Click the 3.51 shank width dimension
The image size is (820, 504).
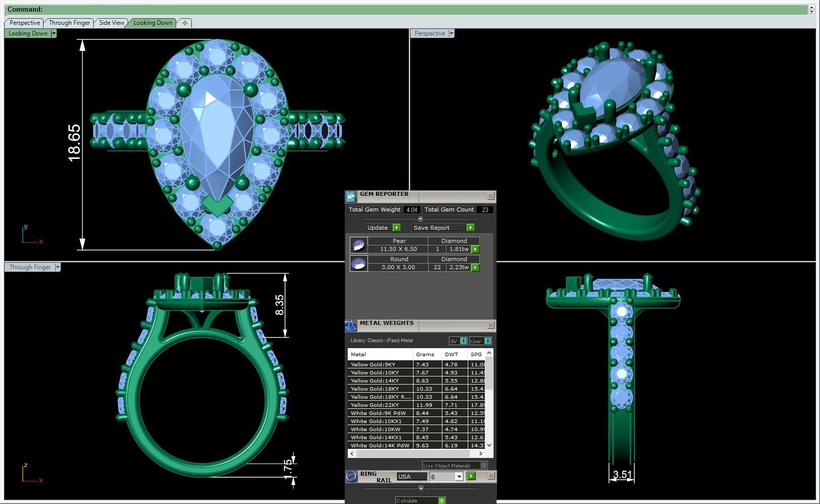coord(622,475)
